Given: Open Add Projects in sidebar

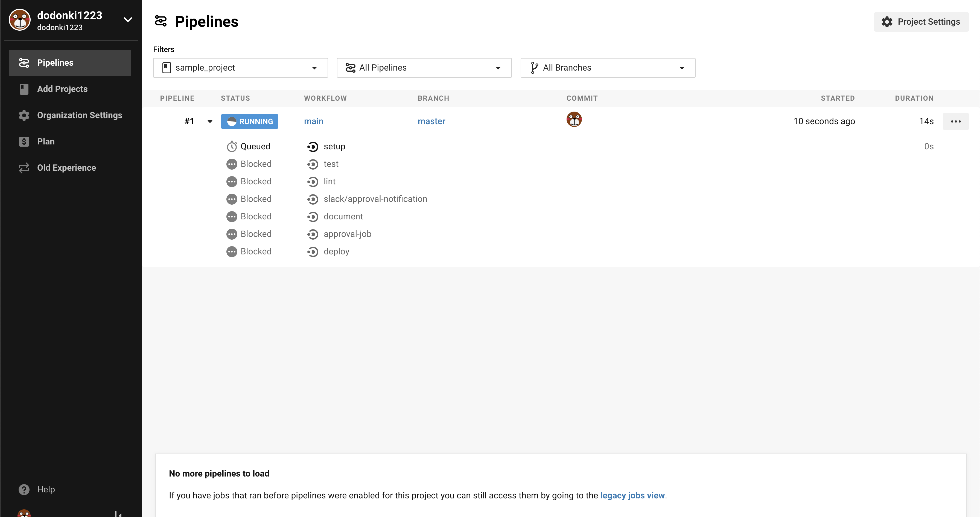Looking at the screenshot, I should click(62, 89).
